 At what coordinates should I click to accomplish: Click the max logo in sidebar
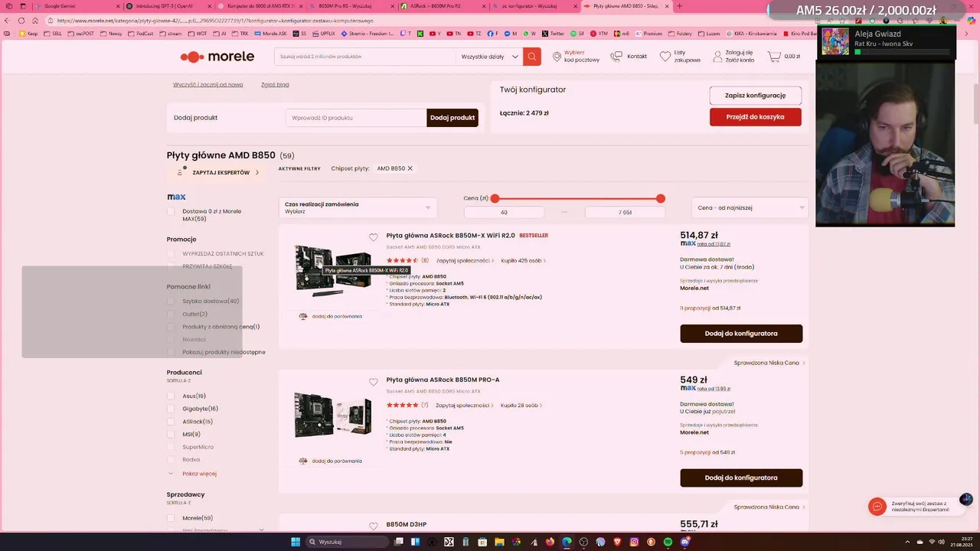click(176, 197)
